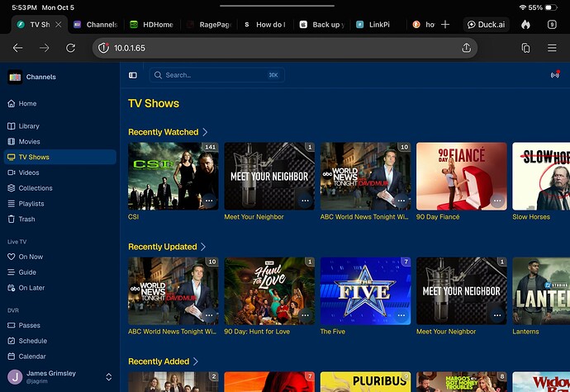Expand the Recently Watched section chevron

click(205, 132)
